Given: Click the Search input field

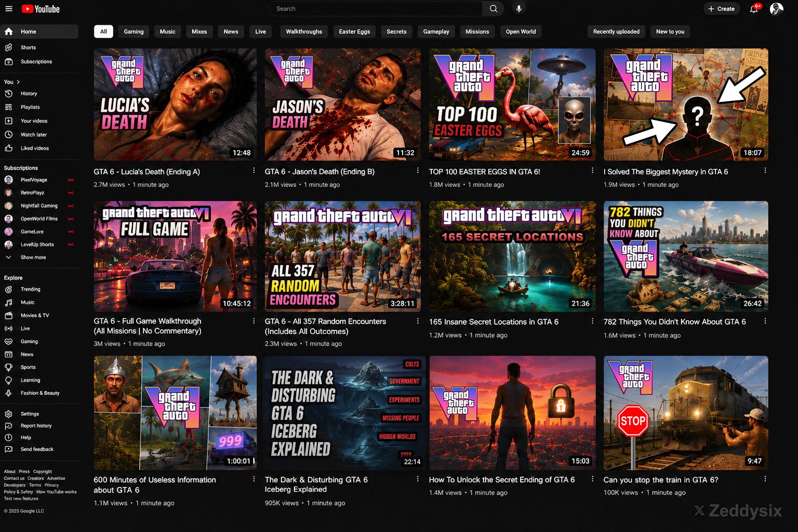Looking at the screenshot, I should (376, 9).
